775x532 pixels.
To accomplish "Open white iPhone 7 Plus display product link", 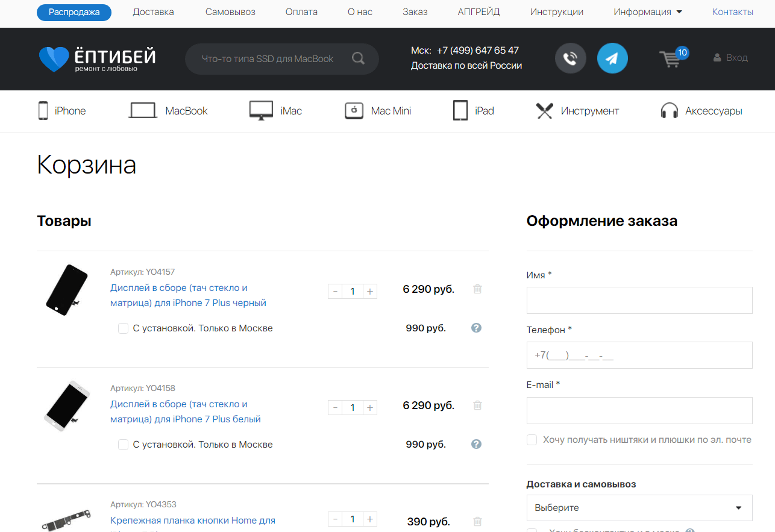I will click(186, 412).
